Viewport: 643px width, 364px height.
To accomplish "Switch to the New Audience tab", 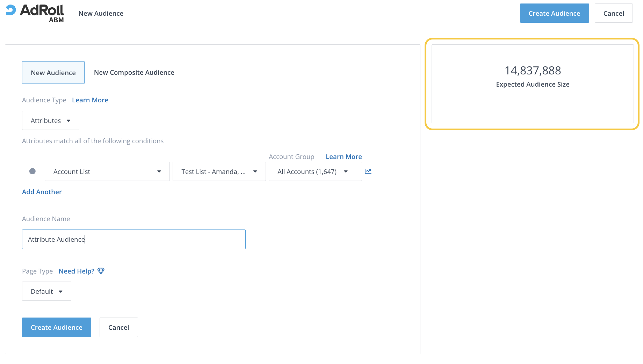I will (53, 73).
